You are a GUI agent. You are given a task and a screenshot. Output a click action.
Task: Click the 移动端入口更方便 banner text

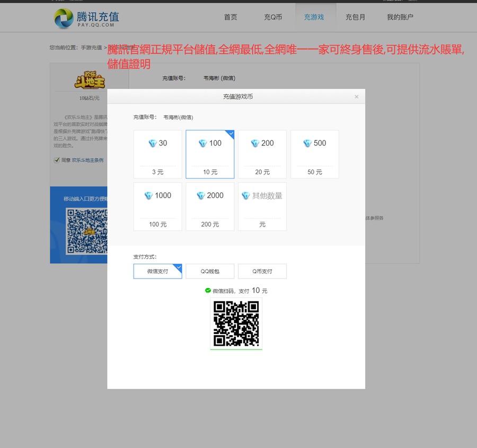[85, 199]
